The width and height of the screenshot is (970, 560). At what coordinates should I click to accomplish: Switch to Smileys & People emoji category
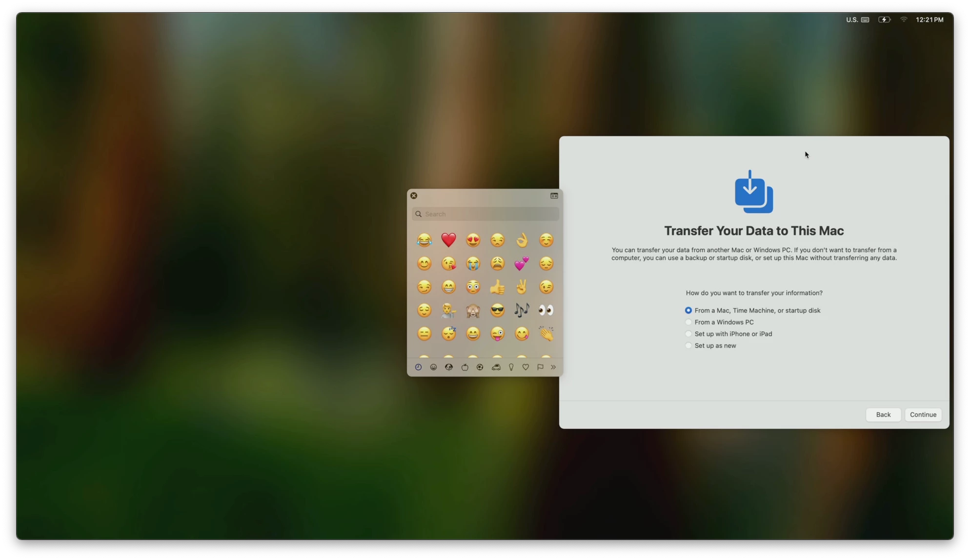click(x=433, y=367)
